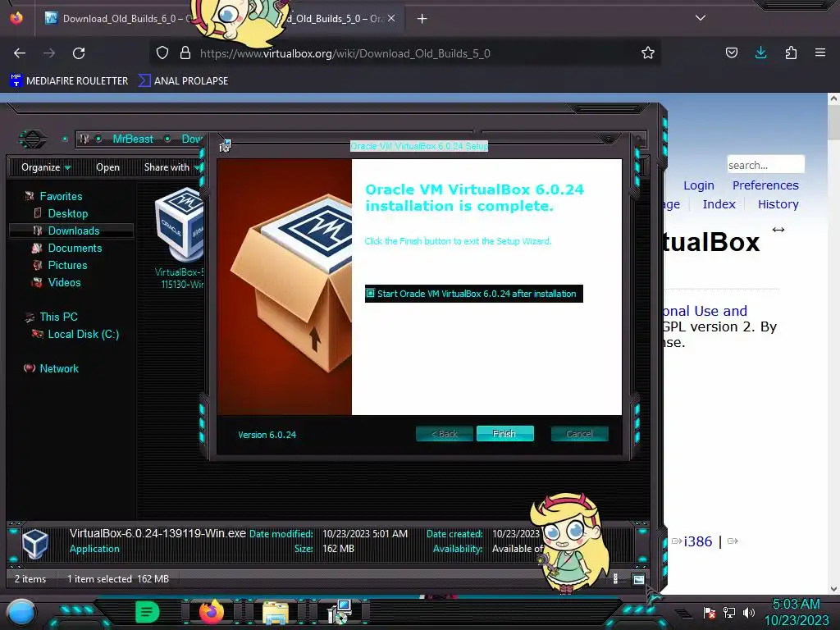
Task: Click the Version 6.0.24 label
Action: 267,435
